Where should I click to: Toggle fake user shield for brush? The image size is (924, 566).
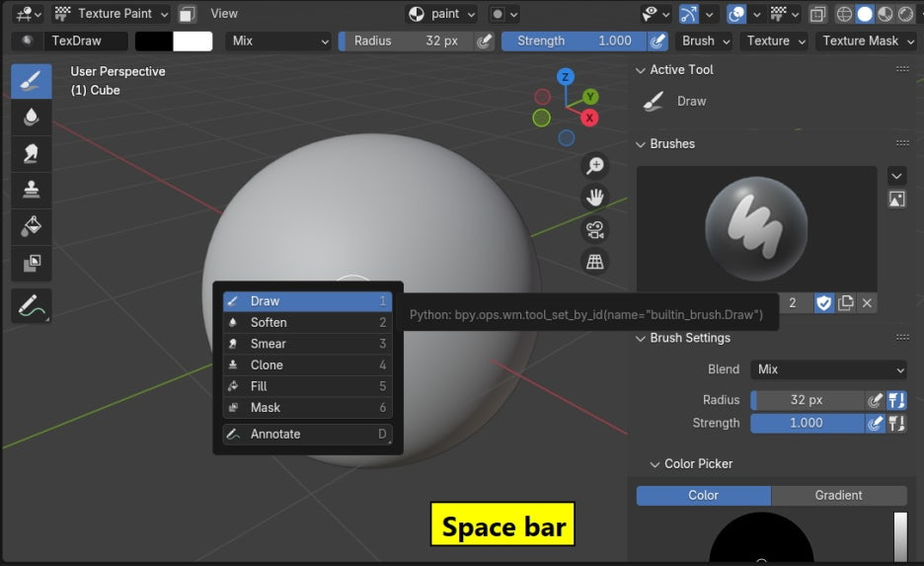824,303
